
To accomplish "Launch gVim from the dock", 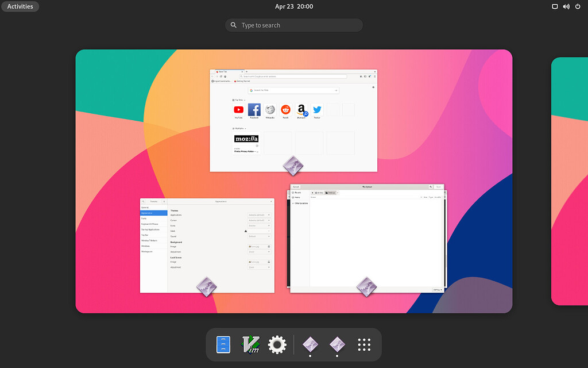I will coord(251,344).
